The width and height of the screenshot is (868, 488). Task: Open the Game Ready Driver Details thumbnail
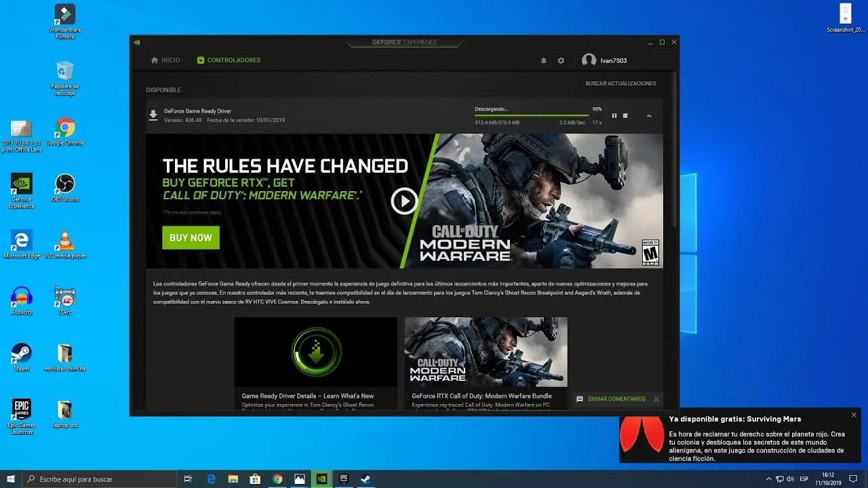[315, 351]
